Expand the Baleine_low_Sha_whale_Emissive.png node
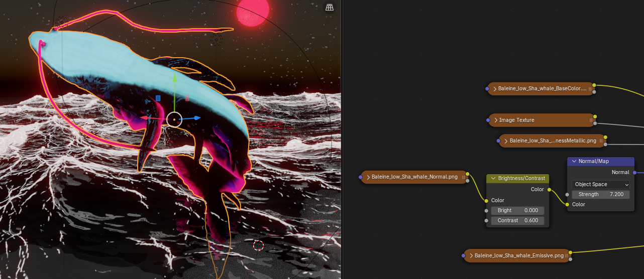644x279 pixels. (471, 255)
